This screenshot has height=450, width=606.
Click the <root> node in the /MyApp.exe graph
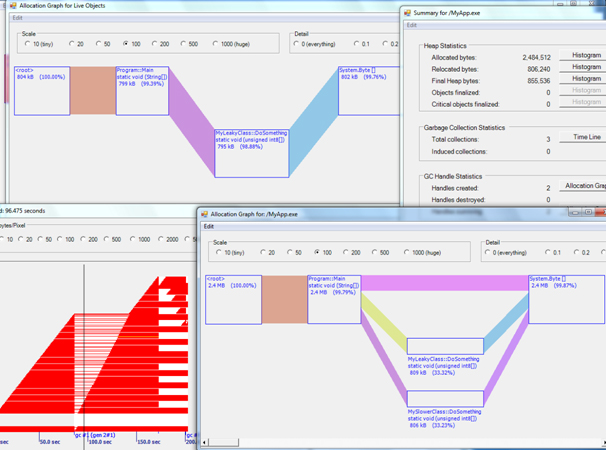click(x=233, y=299)
